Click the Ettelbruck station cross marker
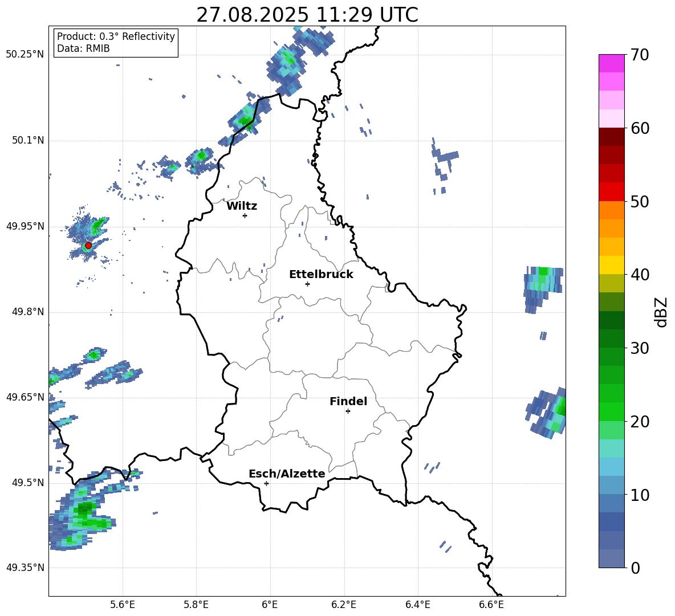 pyautogui.click(x=307, y=284)
